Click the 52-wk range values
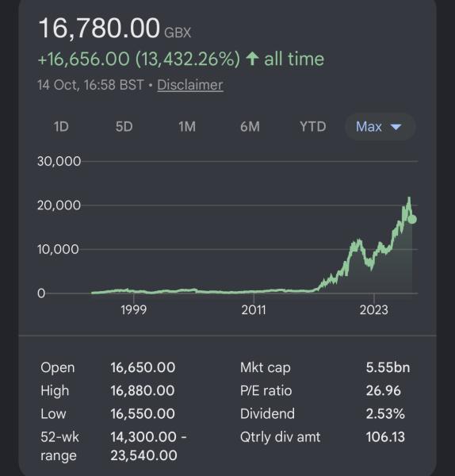 [x=148, y=446]
